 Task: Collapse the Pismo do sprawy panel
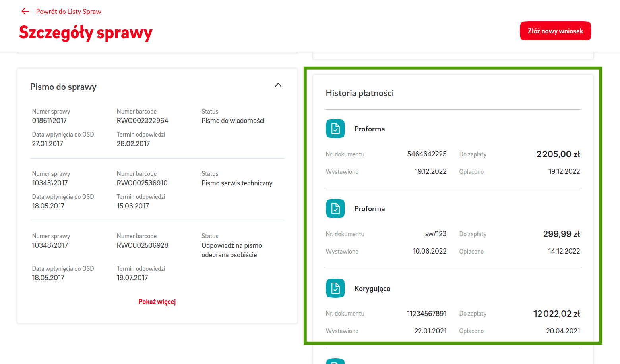tap(278, 85)
